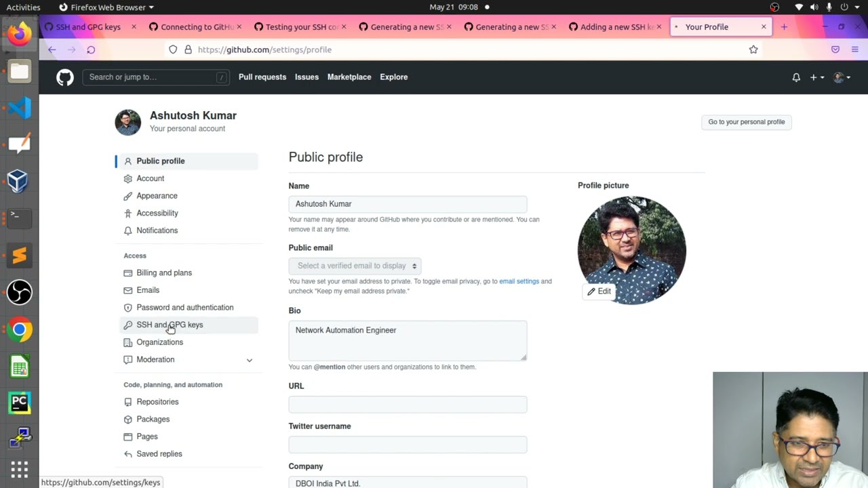
Task: Launch Google Chrome from dock
Action: pyautogui.click(x=19, y=329)
